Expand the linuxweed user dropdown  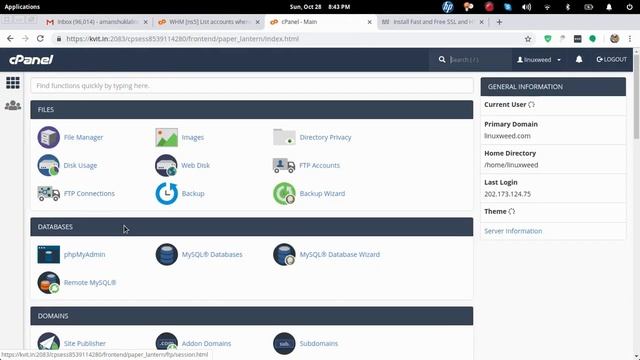pos(539,60)
